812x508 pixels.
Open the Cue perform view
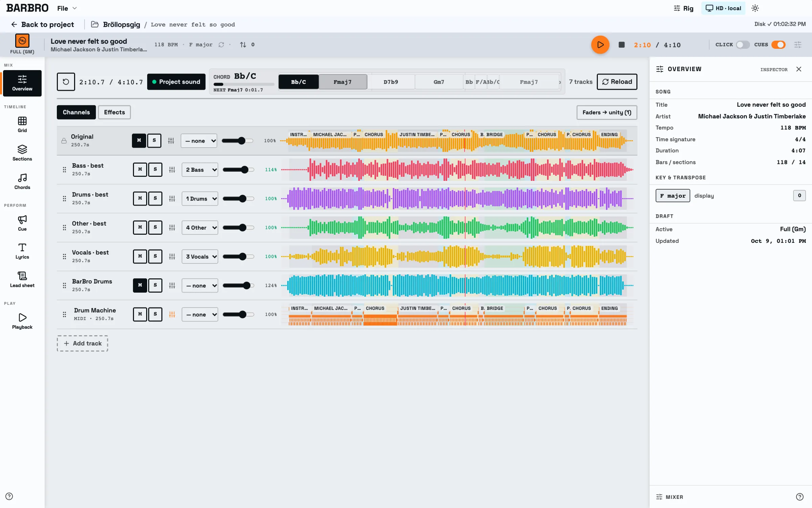[22, 223]
